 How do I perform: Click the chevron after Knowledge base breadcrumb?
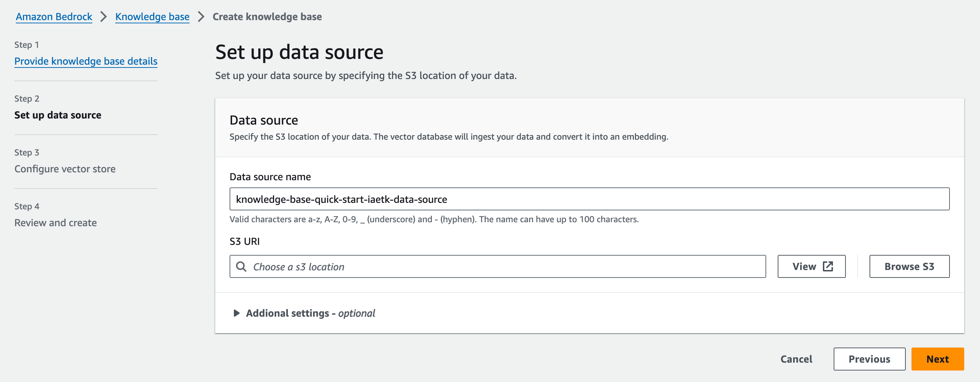click(x=201, y=17)
